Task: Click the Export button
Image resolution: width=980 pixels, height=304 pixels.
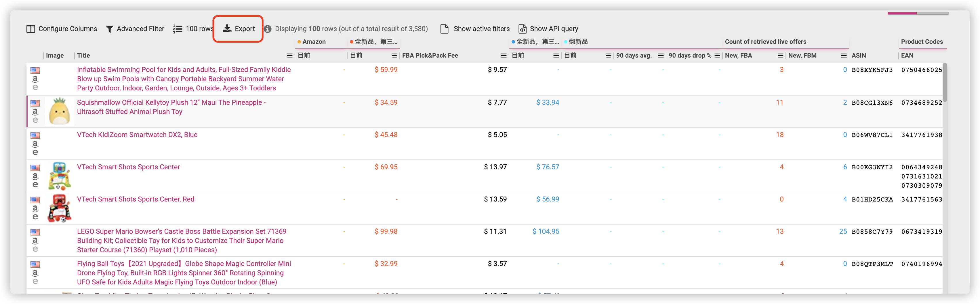Action: click(239, 29)
